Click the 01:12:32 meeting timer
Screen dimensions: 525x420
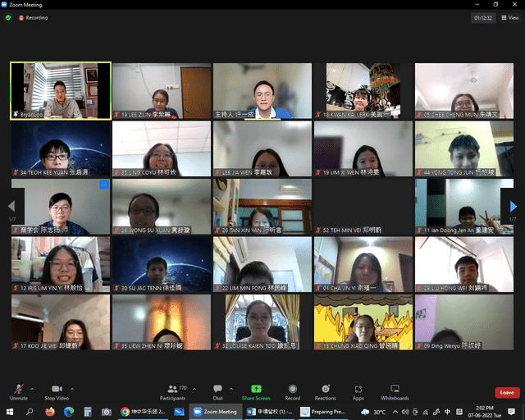click(483, 18)
